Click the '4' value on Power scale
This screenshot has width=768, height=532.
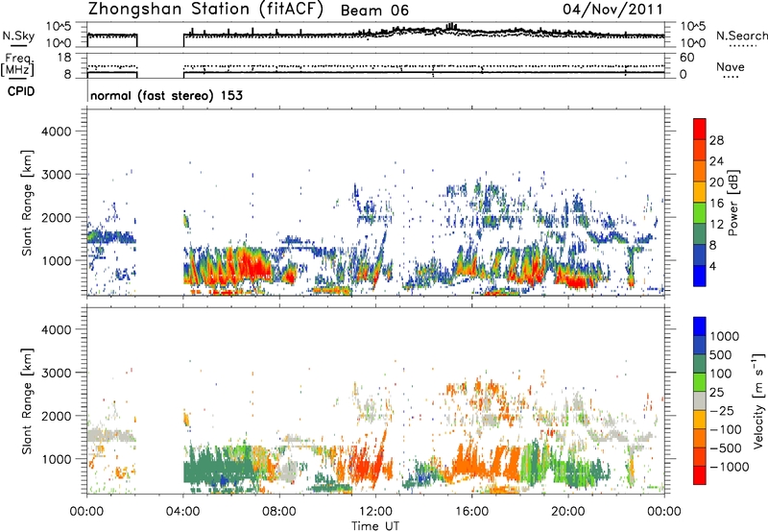pyautogui.click(x=712, y=266)
